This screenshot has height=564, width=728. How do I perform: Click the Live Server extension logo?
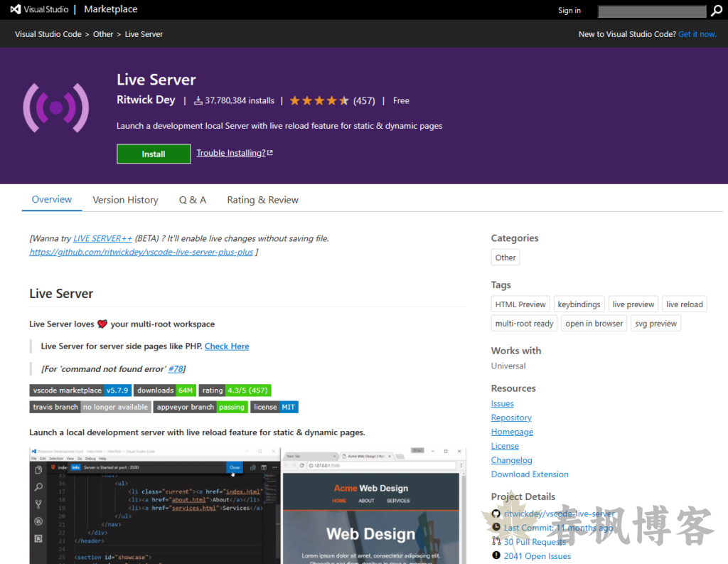click(56, 108)
